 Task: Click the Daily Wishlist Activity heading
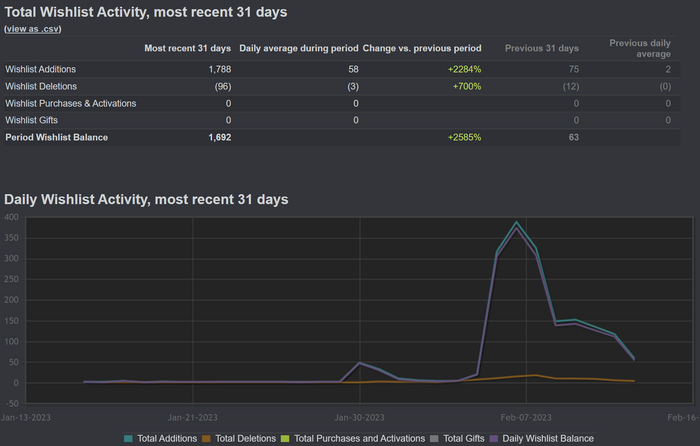point(146,199)
